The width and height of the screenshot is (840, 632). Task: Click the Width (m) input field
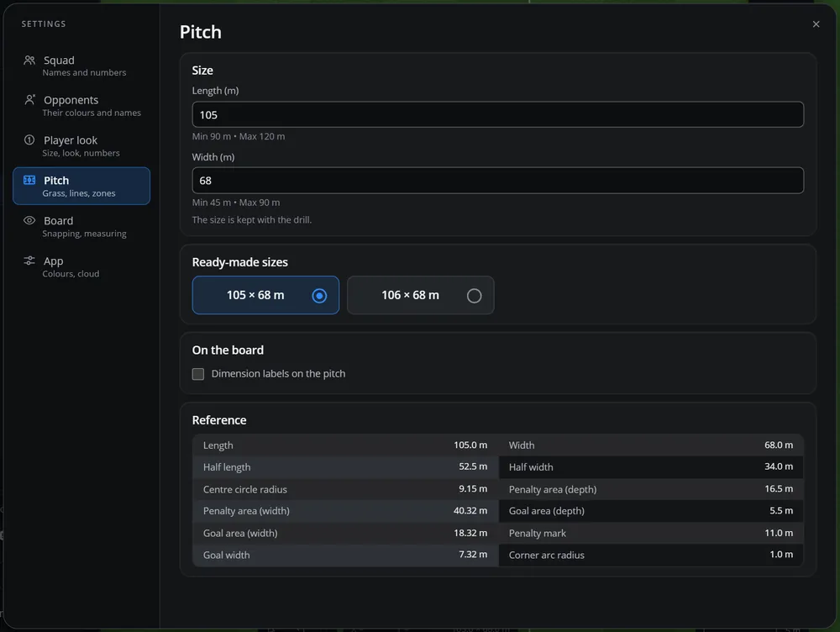click(497, 181)
